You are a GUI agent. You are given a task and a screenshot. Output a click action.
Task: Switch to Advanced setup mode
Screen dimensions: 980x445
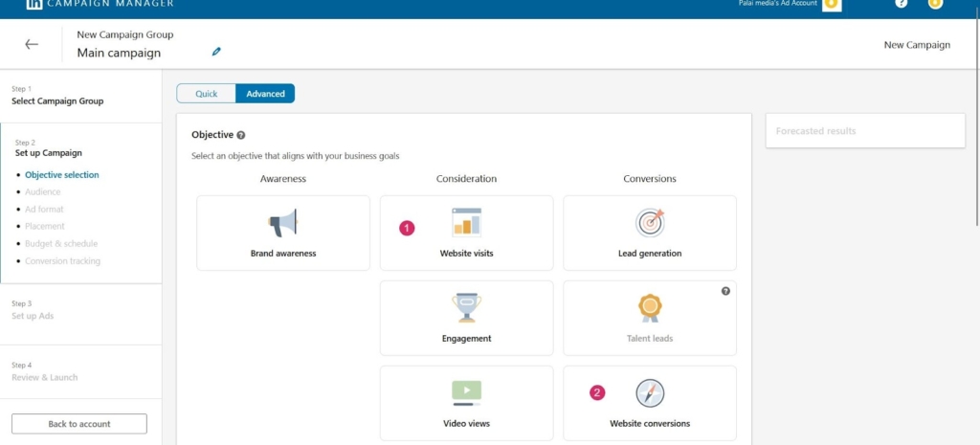tap(265, 94)
